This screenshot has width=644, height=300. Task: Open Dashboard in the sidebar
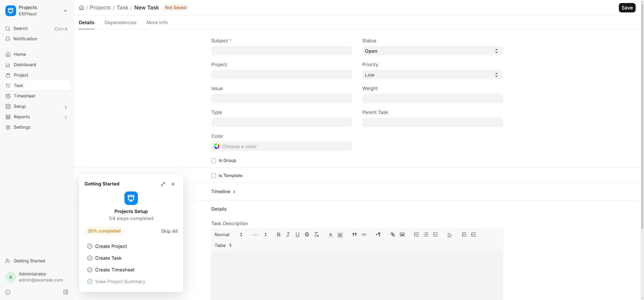tap(37, 65)
